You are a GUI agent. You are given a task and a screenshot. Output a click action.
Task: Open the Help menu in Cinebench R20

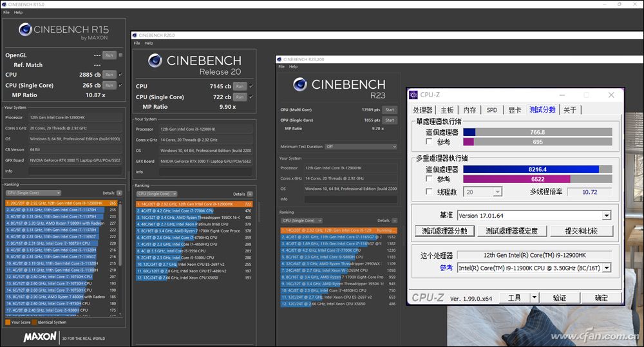[149, 43]
